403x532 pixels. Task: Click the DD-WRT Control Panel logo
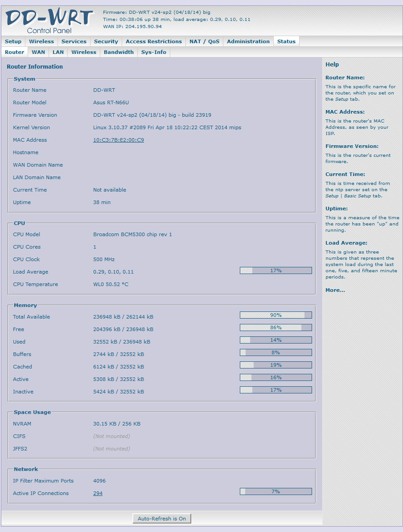pyautogui.click(x=48, y=21)
